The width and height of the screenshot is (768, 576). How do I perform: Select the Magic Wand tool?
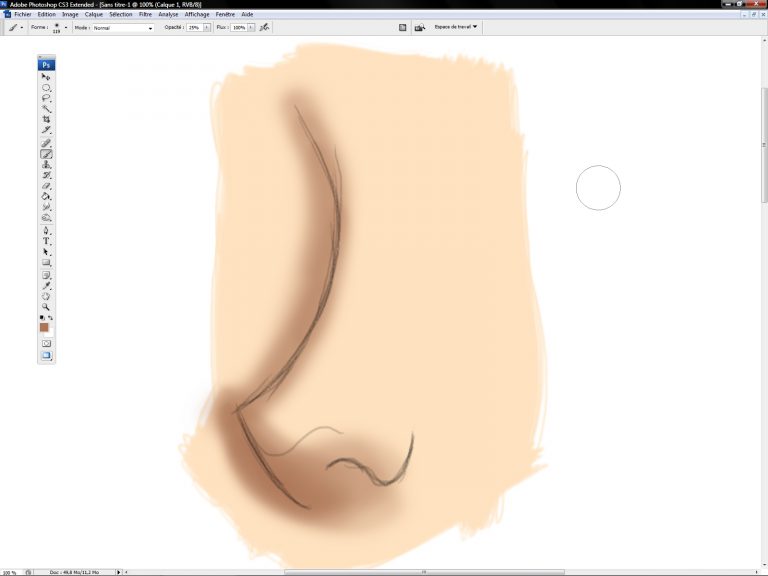point(46,109)
